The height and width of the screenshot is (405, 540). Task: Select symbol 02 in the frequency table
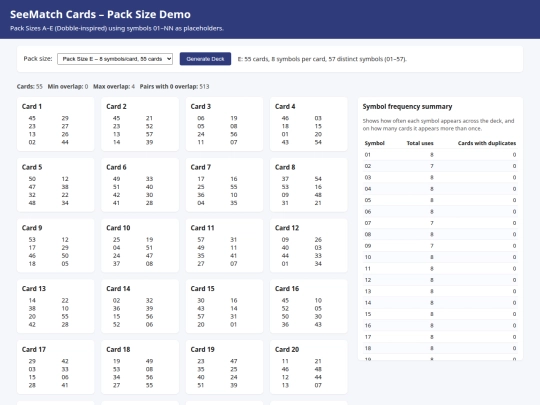click(440, 166)
